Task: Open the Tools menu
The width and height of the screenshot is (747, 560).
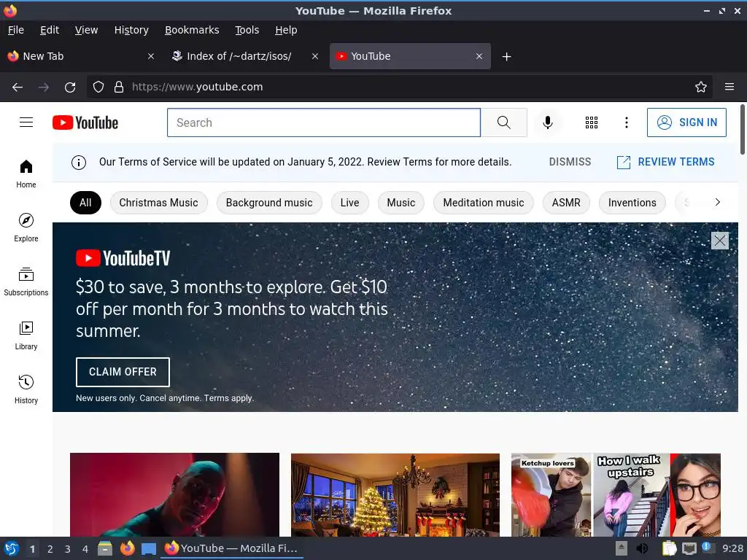Action: 247,30
